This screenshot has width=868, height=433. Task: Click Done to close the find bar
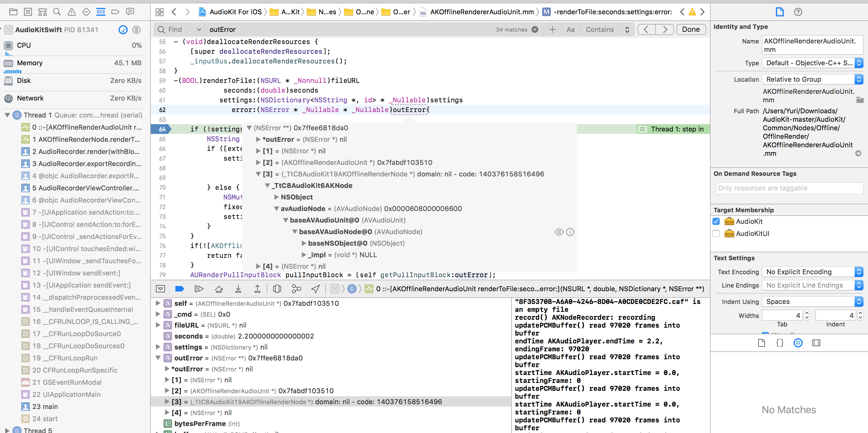pyautogui.click(x=691, y=30)
